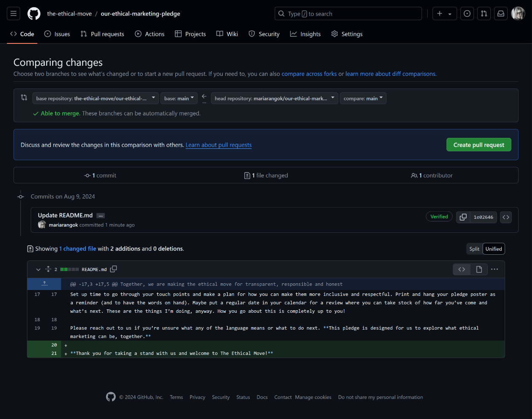
Task: Keep Unified diff view selected
Action: [493, 249]
